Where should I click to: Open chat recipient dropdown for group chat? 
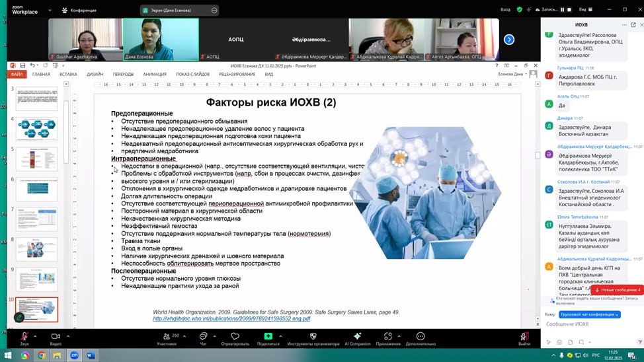coord(590,315)
